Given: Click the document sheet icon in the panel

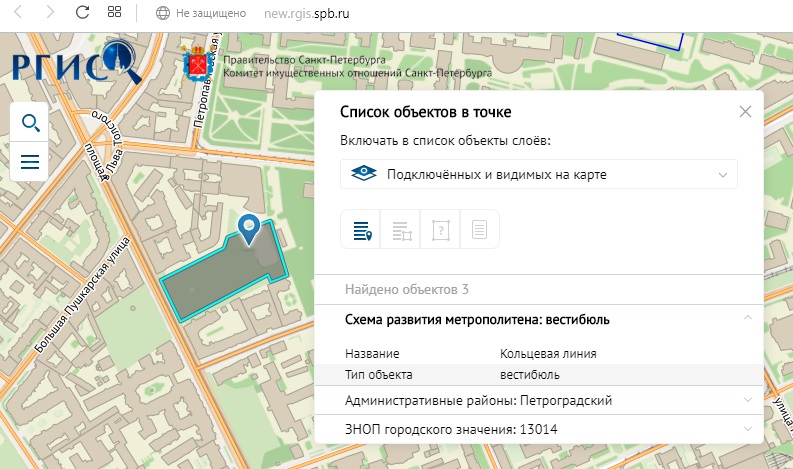Looking at the screenshot, I should pyautogui.click(x=480, y=230).
